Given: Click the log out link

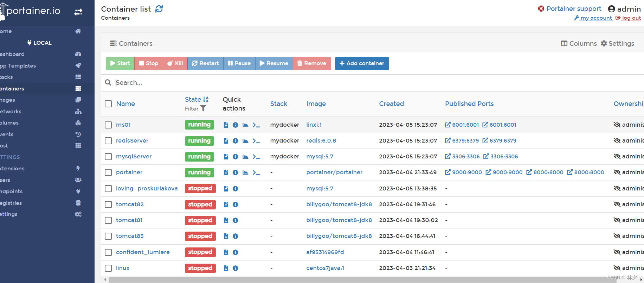Looking at the screenshot, I should click(x=628, y=18).
